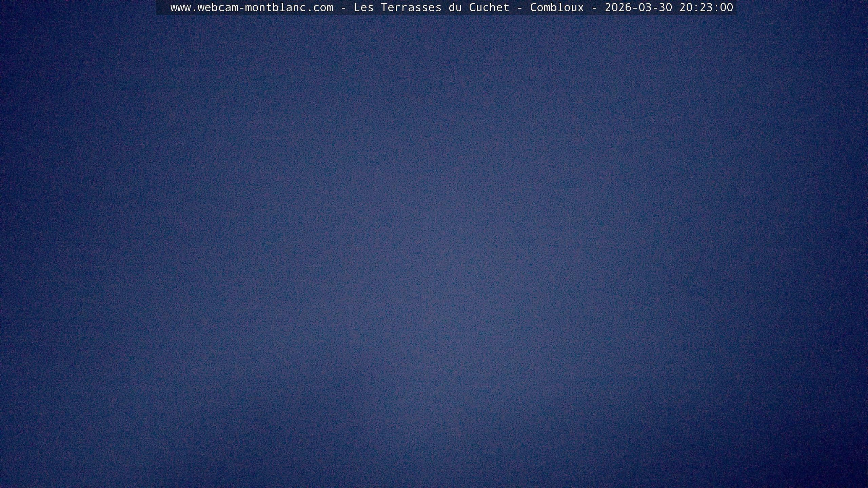This screenshot has height=488, width=868.
Task: Click the dash between 'Cuchet' and 'Combloux'
Action: (519, 7)
